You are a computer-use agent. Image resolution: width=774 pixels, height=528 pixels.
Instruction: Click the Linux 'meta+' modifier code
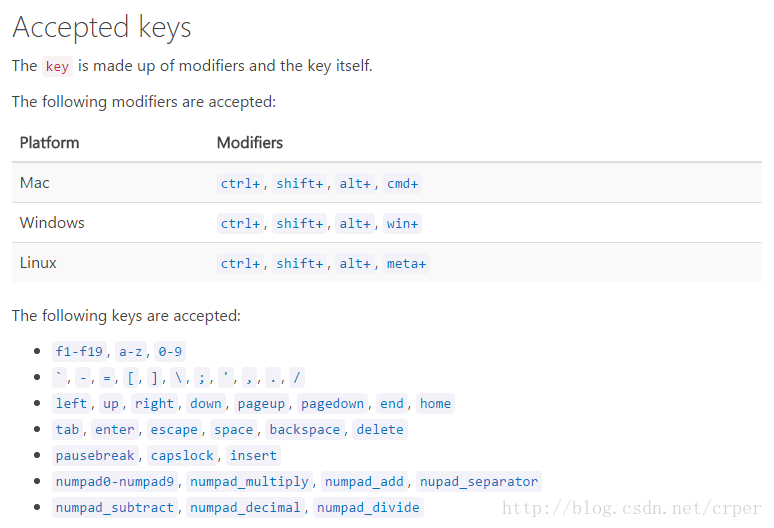click(407, 264)
